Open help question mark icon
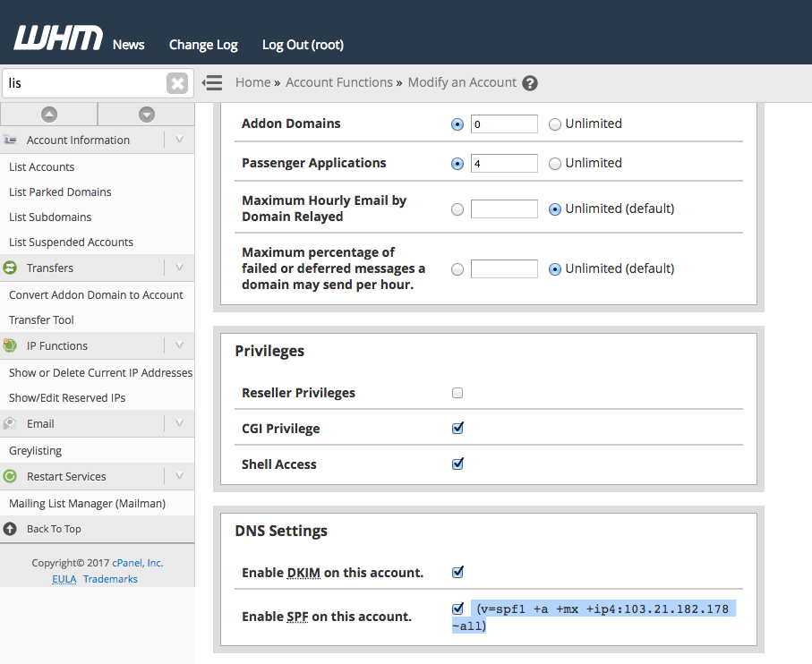This screenshot has width=812, height=664. click(x=530, y=83)
